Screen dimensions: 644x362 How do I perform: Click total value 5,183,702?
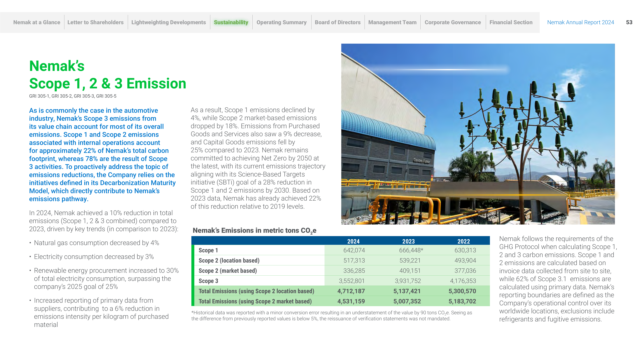coord(462,301)
